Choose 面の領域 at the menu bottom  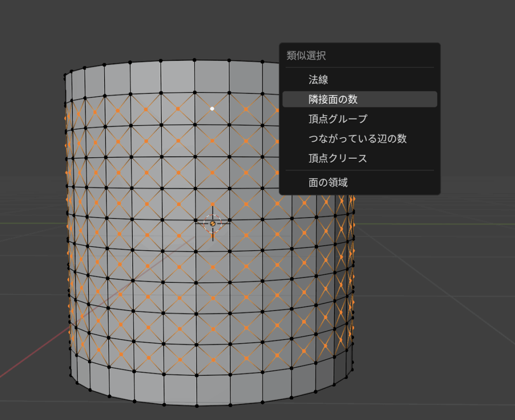click(328, 182)
